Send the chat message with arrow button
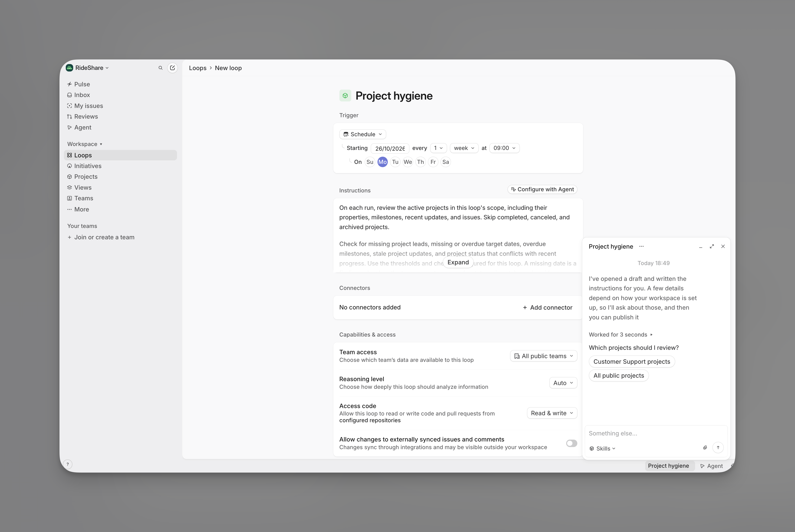Image resolution: width=795 pixels, height=532 pixels. (718, 448)
